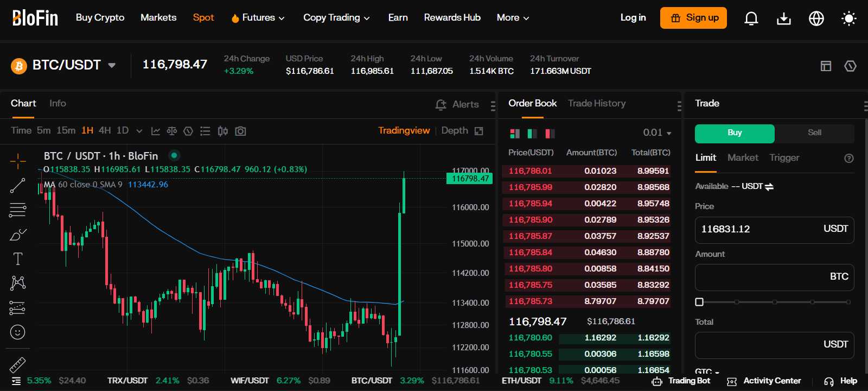Open Chart panel options handle

coord(493,105)
